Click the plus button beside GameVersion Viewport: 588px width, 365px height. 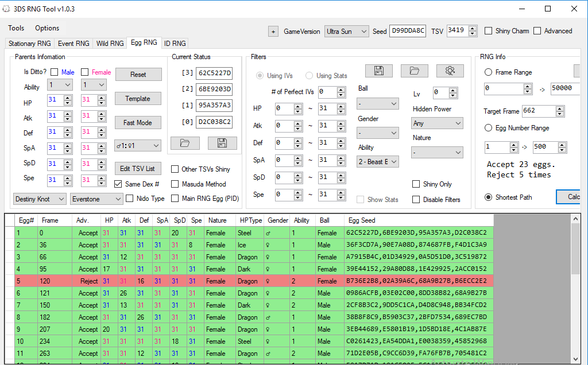pos(273,31)
